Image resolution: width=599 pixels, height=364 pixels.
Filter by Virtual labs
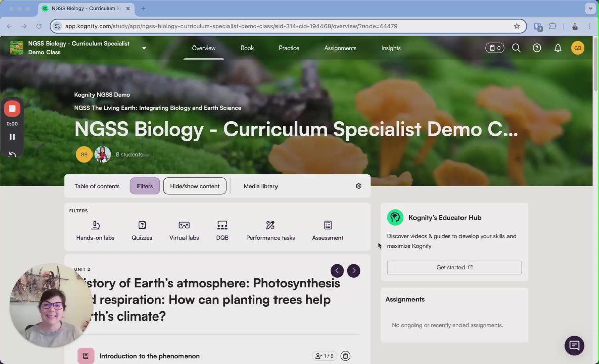point(184,231)
